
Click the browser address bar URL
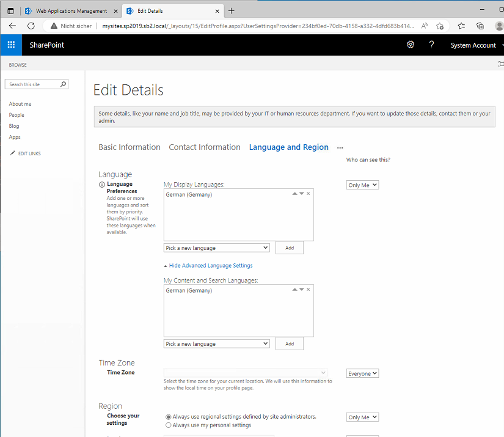pos(258,26)
